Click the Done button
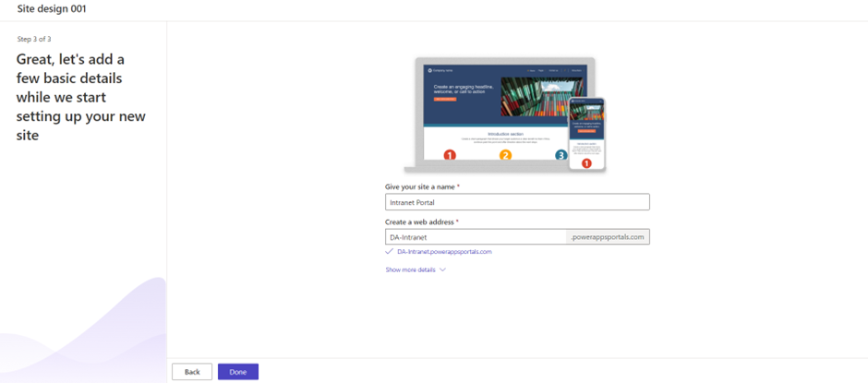The width and height of the screenshot is (868, 383). click(238, 372)
